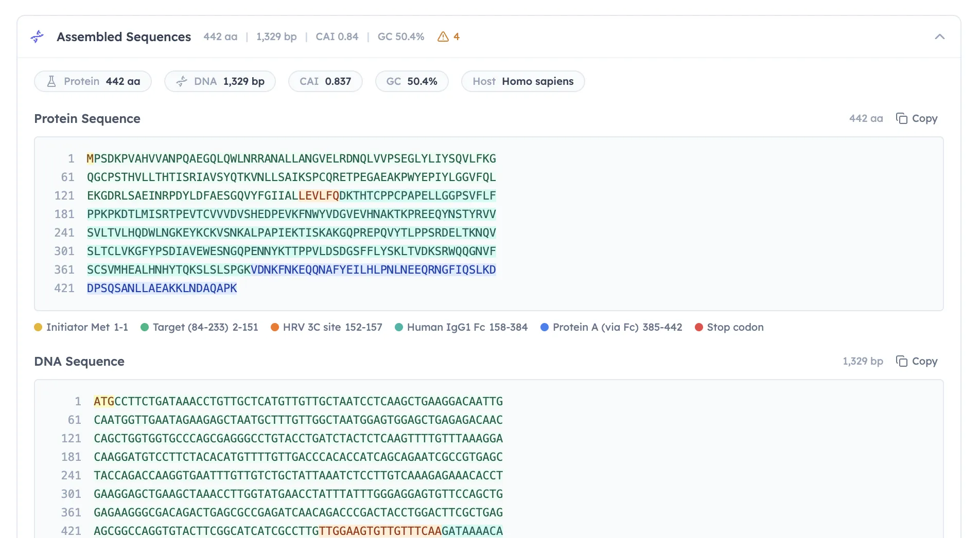The height and width of the screenshot is (538, 980).
Task: Click the orange HRV 3C site legend dot
Action: click(x=275, y=327)
